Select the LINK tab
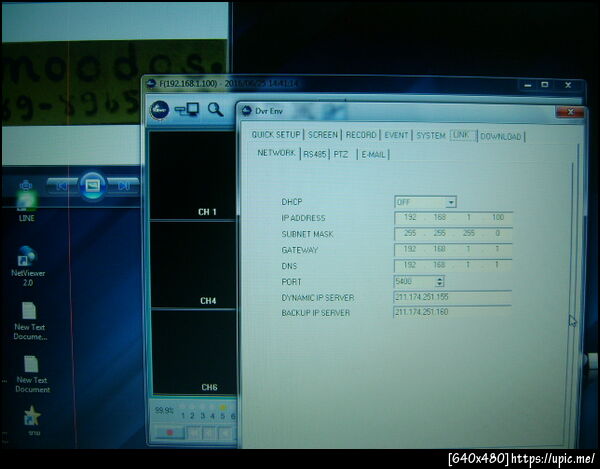This screenshot has height=469, width=600. [463, 135]
